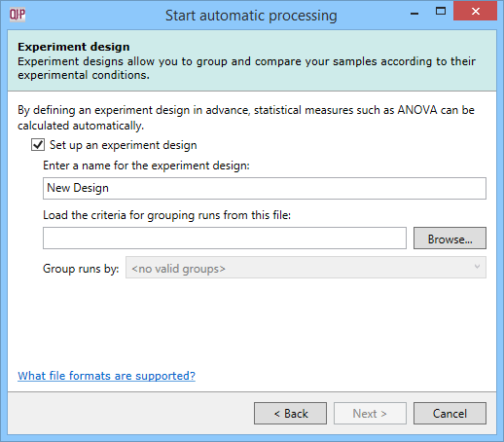Go back with the < Back button
Screen dimensions: 504x442
290,413
